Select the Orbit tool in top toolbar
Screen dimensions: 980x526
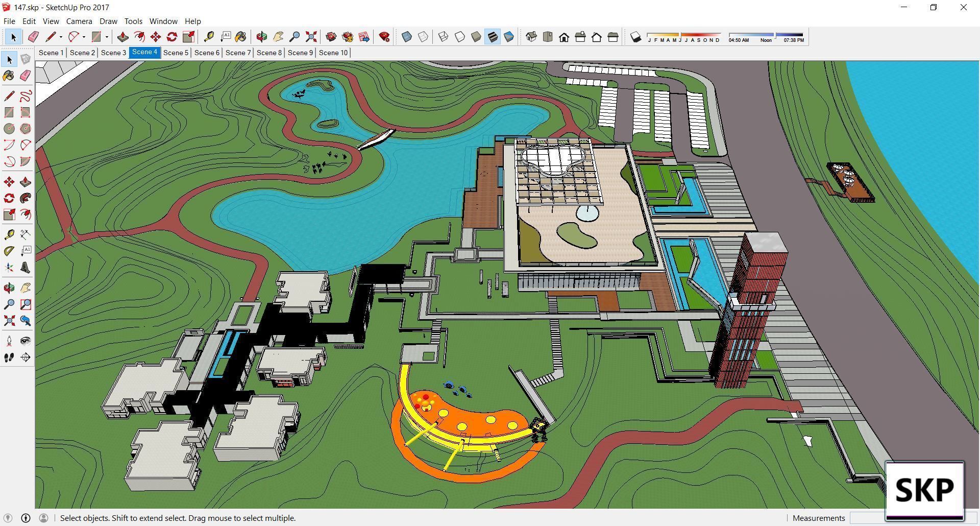click(262, 37)
